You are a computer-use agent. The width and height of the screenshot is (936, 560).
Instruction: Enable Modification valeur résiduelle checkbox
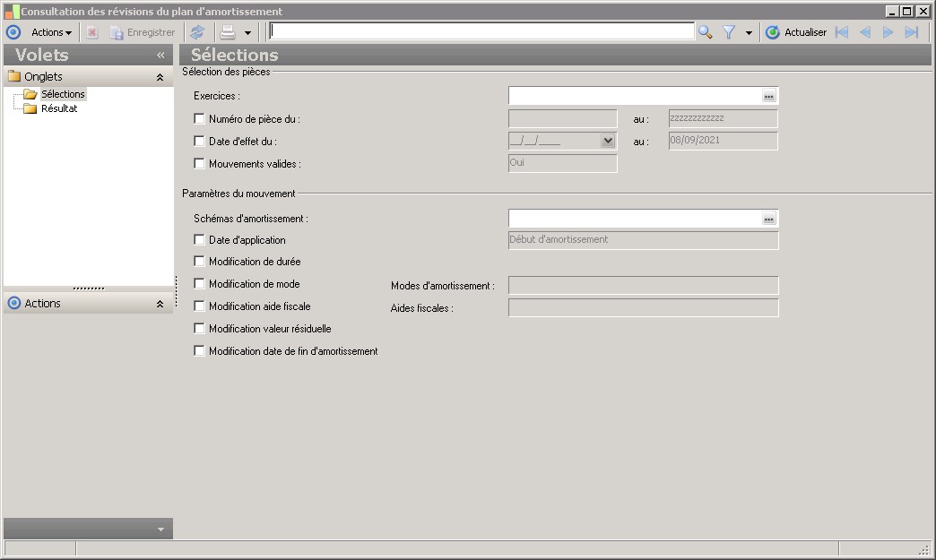199,329
